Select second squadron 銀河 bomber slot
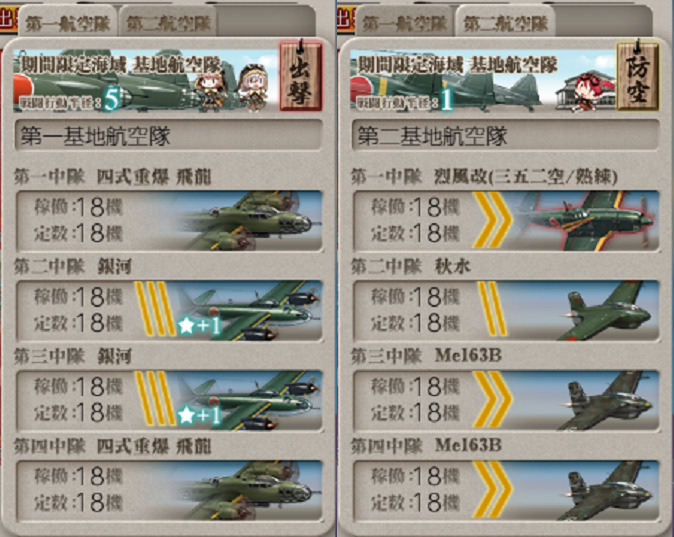This screenshot has width=674, height=537. [169, 310]
